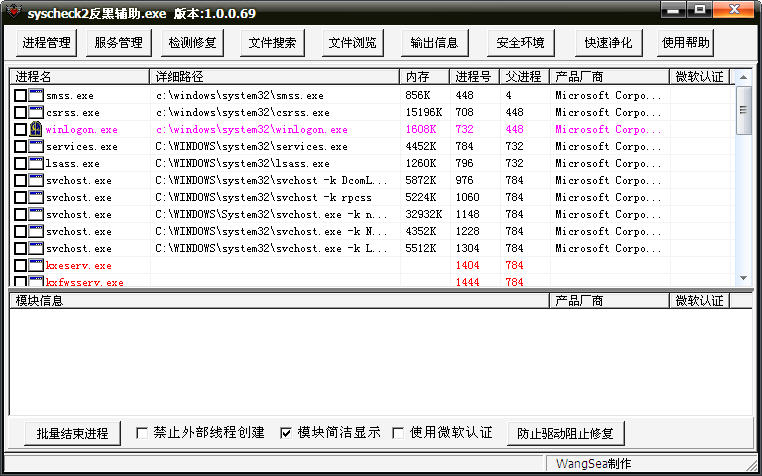The height and width of the screenshot is (476, 762).
Task: Open 安全环境 tab
Action: tap(520, 43)
